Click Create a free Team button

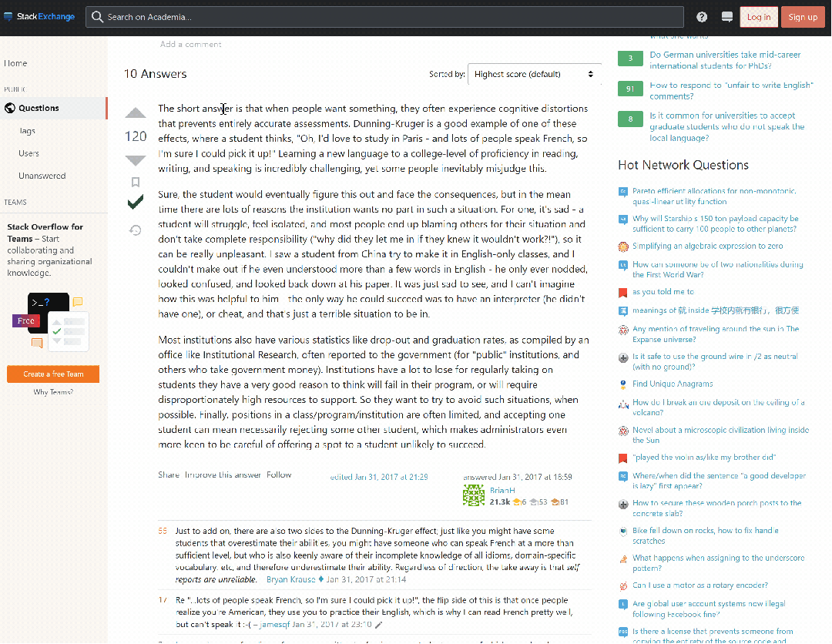[x=53, y=374]
